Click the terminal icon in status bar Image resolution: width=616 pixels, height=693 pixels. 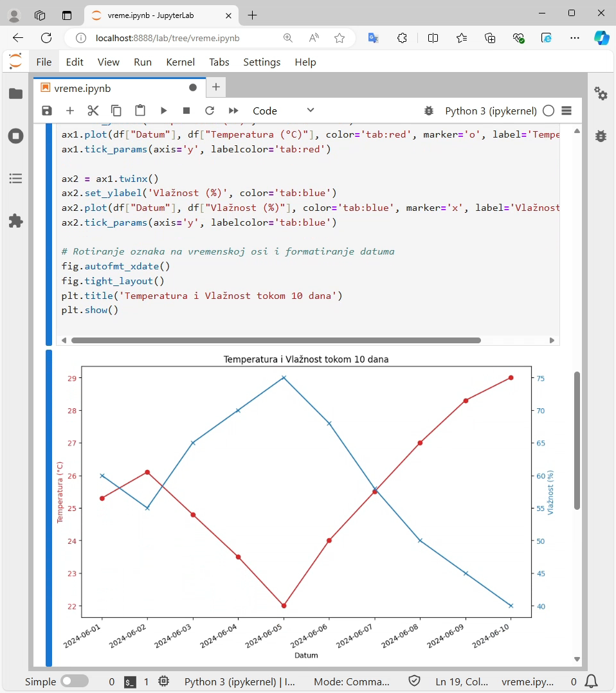130,682
